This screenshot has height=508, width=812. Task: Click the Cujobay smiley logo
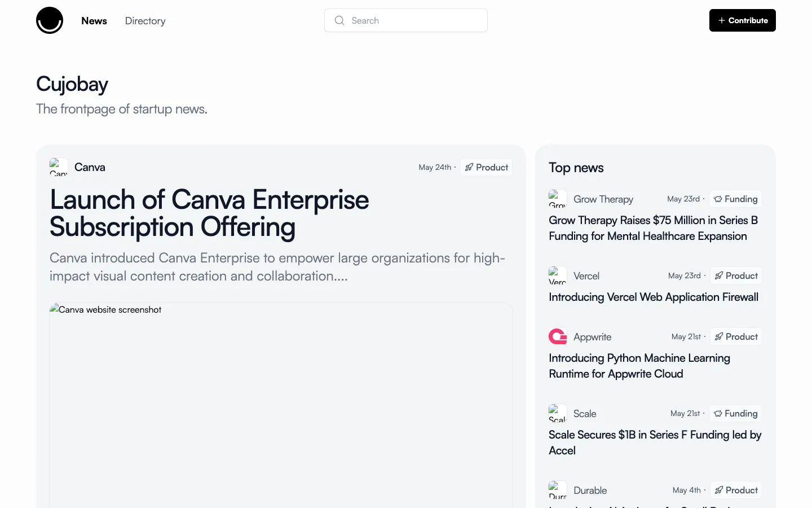click(x=50, y=20)
